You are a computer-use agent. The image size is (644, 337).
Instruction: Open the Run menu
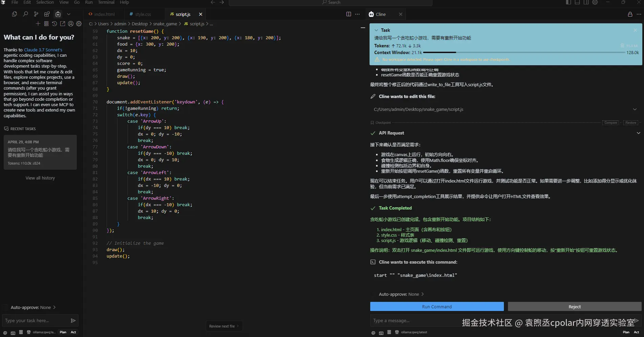pyautogui.click(x=89, y=2)
